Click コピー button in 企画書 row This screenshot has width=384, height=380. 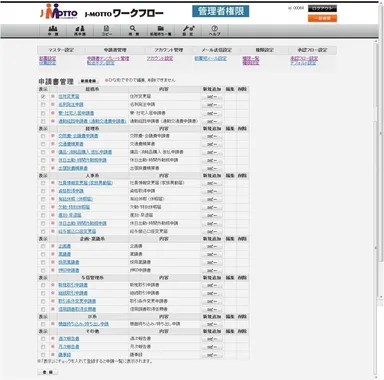[x=212, y=247]
